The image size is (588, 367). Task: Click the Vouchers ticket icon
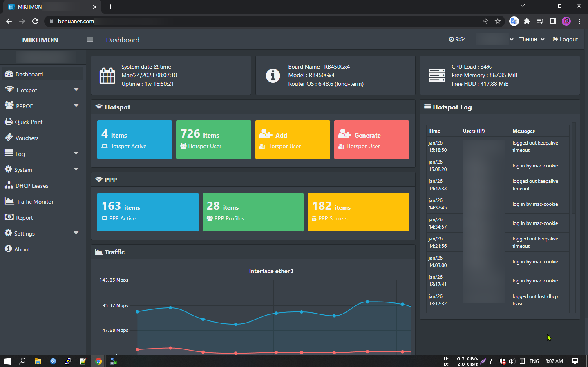click(x=9, y=138)
